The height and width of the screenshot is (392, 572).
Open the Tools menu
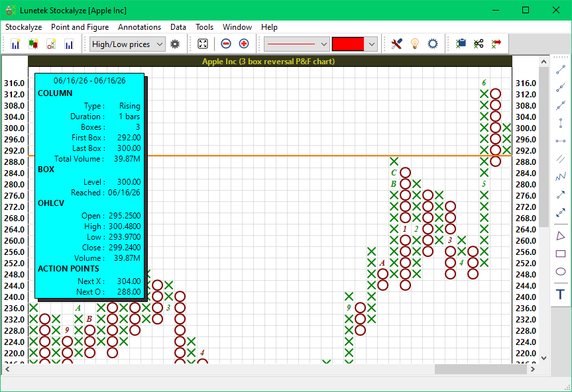[204, 27]
